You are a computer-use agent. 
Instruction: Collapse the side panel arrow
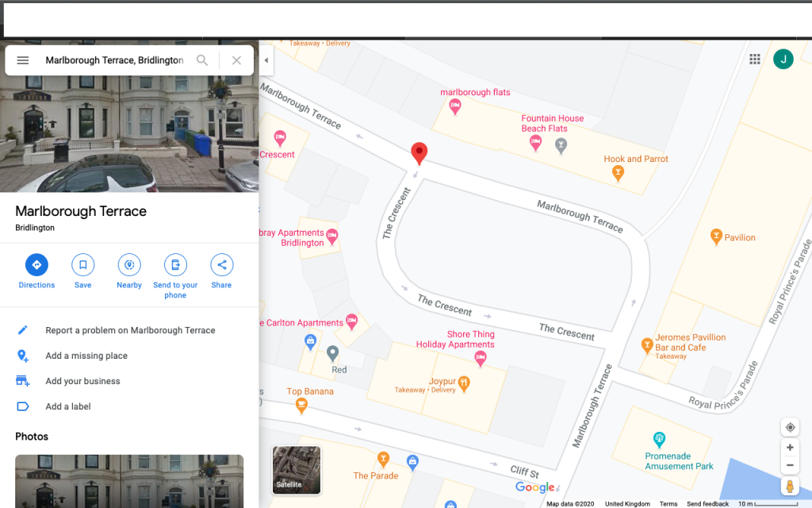tap(266, 60)
